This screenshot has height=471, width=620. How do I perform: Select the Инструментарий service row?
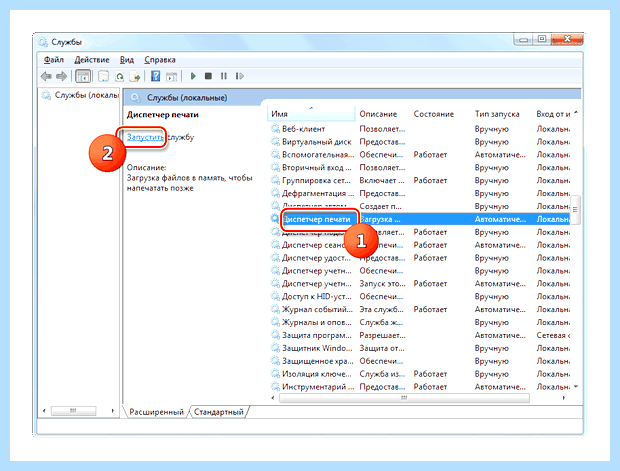(420, 387)
